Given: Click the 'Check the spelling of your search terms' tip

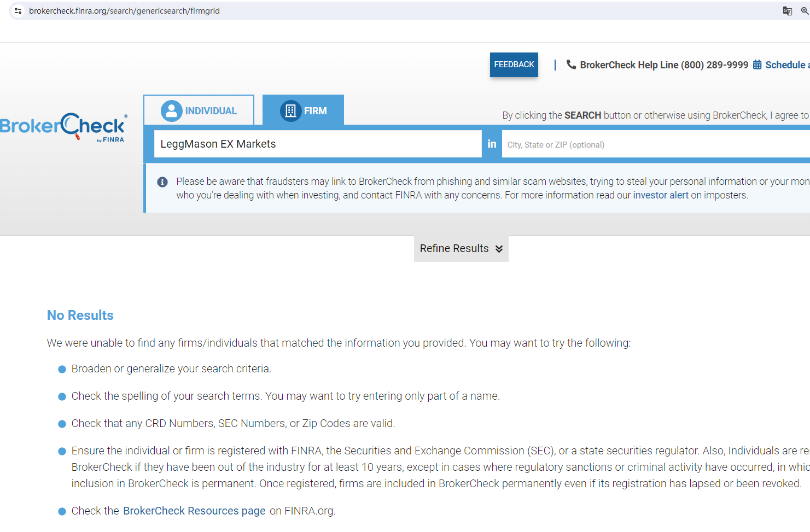Looking at the screenshot, I should (285, 396).
